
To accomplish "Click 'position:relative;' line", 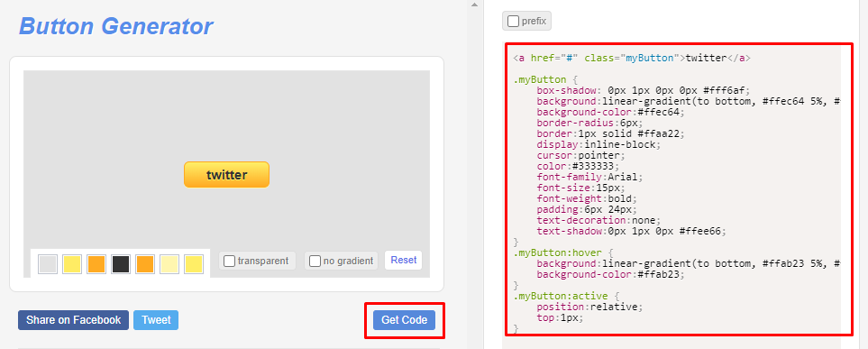I will click(x=590, y=307).
